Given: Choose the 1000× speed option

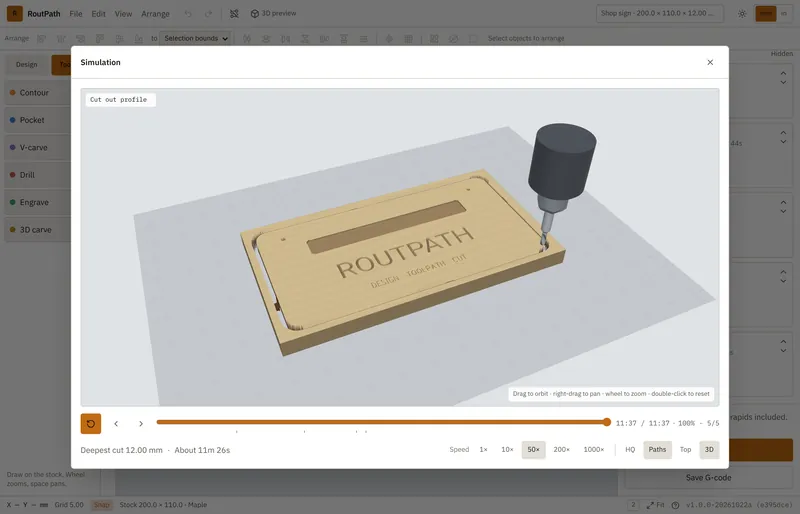Looking at the screenshot, I should 594,450.
